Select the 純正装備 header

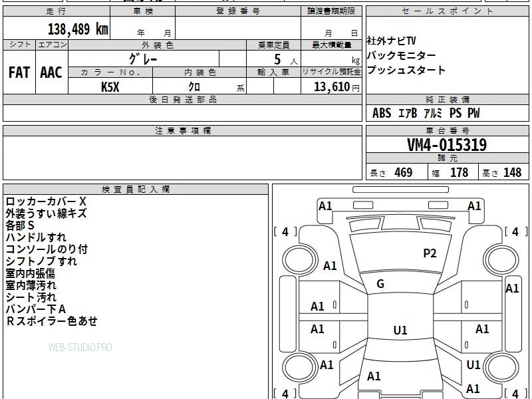tap(447, 100)
